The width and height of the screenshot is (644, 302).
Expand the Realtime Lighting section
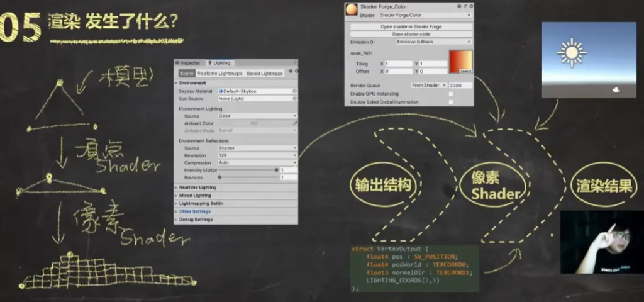197,187
